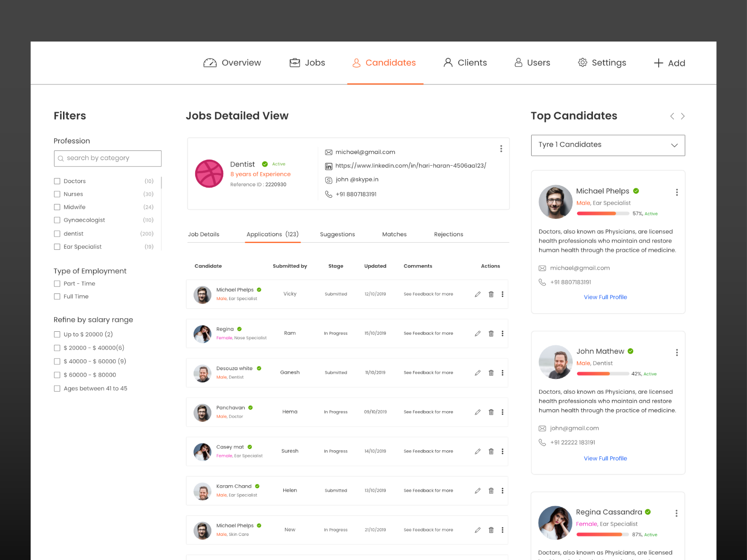The image size is (747, 560).
Task: Open the Settings gear icon
Action: [582, 63]
